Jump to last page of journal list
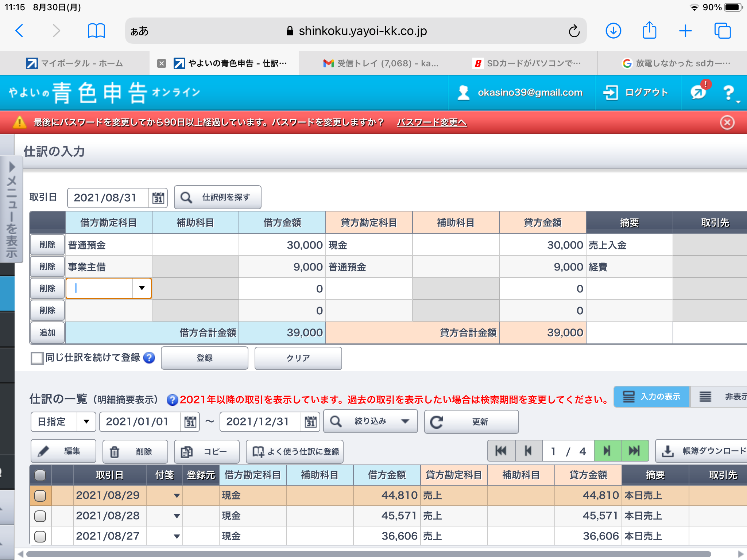Image resolution: width=747 pixels, height=560 pixels. click(x=635, y=451)
